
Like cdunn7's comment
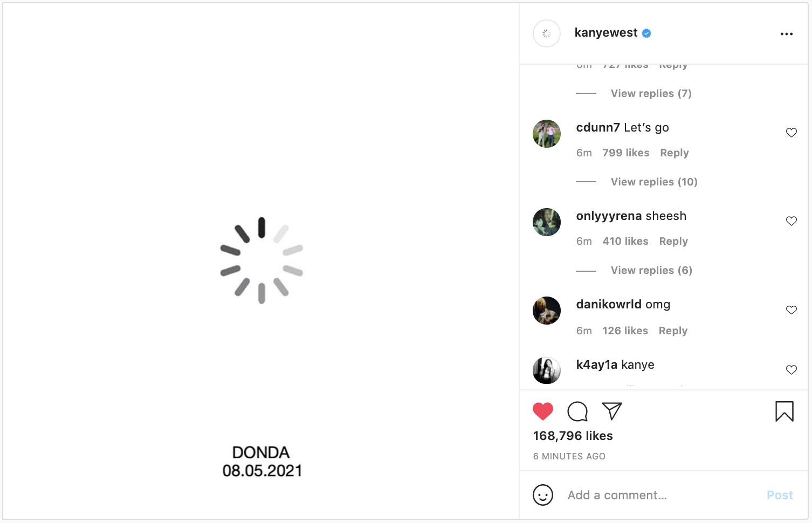791,133
